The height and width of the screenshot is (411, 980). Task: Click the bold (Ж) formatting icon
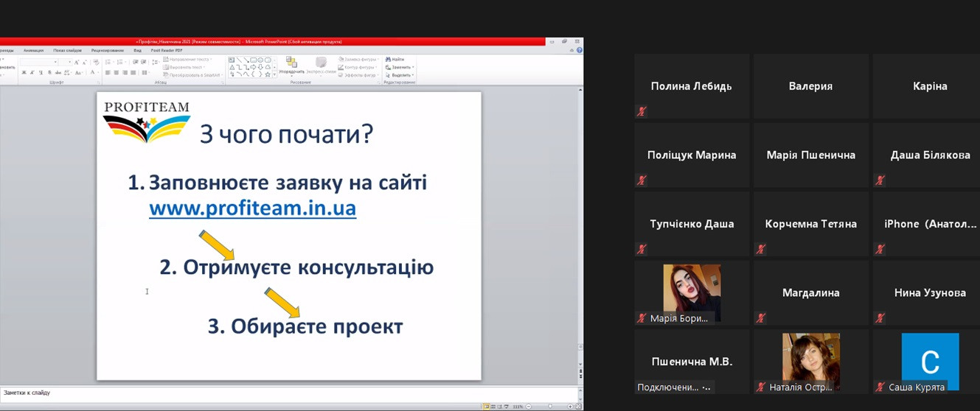click(x=24, y=72)
